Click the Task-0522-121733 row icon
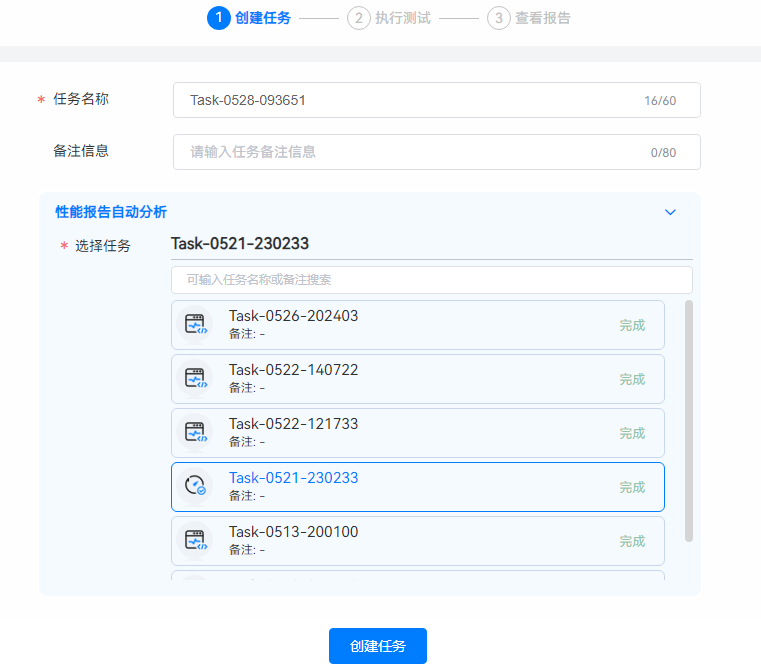Image resolution: width=761 pixels, height=670 pixels. click(x=195, y=433)
